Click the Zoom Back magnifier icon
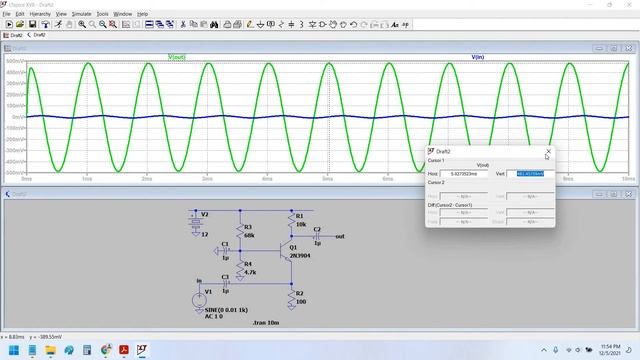This screenshot has height=360, width=640. click(x=102, y=24)
